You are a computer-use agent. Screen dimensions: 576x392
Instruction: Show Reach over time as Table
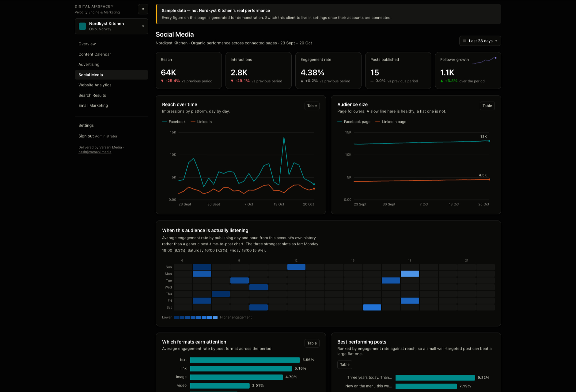coord(312,106)
